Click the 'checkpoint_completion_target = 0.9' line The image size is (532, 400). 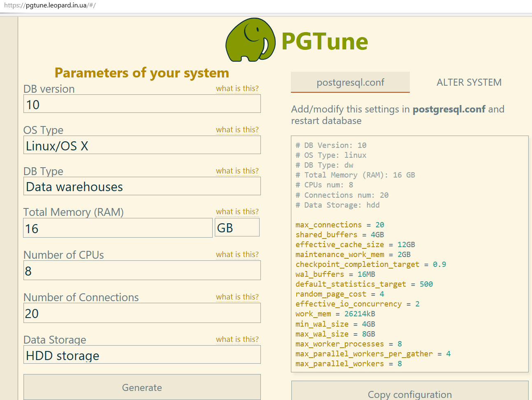(371, 264)
